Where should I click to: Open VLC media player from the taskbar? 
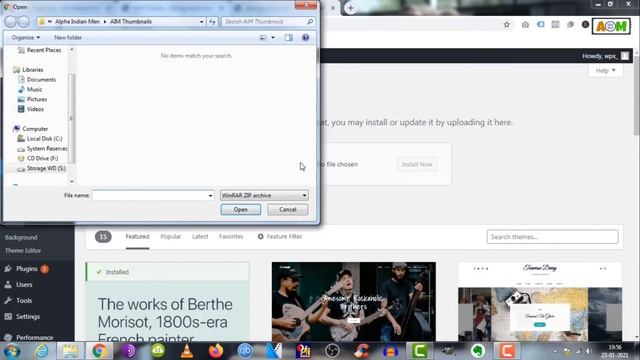187,351
